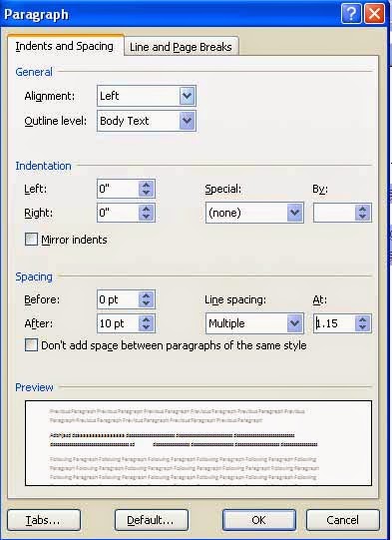392x540 pixels.
Task: Decrease After spacing with down arrow
Action: pos(147,327)
